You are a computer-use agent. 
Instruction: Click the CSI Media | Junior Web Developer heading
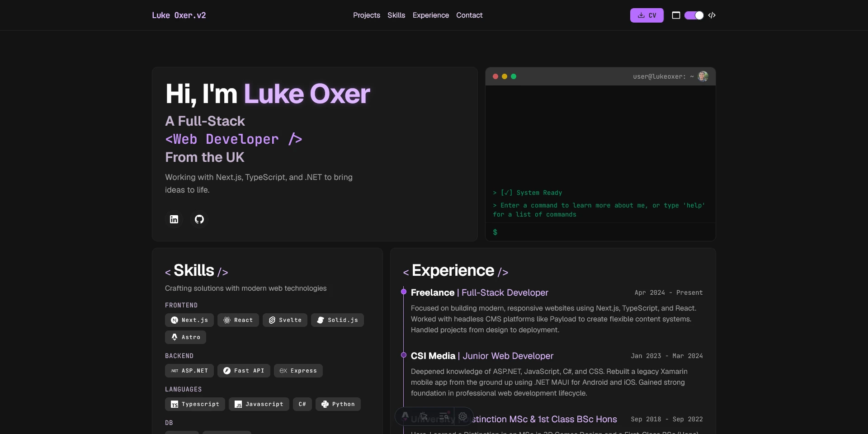coord(482,356)
